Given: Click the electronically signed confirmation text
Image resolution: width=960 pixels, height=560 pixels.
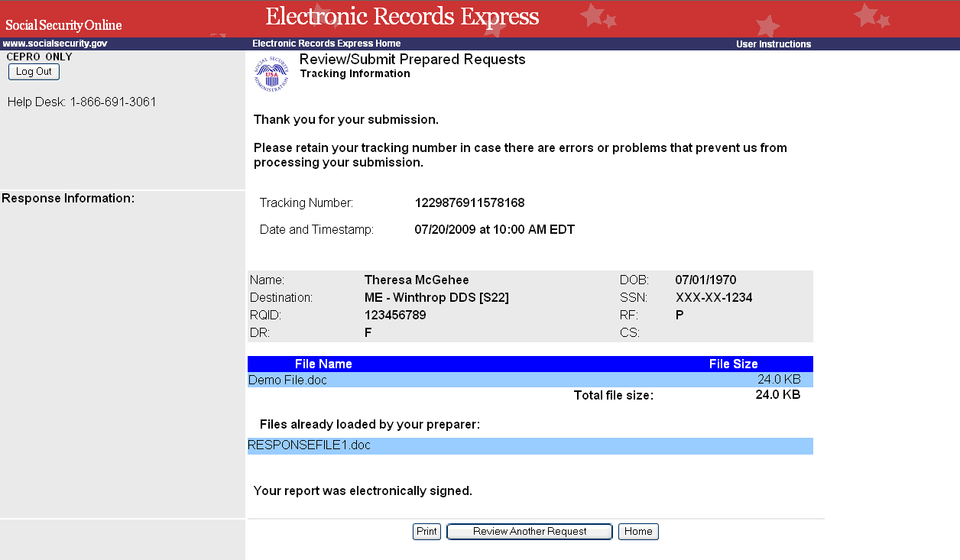Looking at the screenshot, I should tap(363, 491).
